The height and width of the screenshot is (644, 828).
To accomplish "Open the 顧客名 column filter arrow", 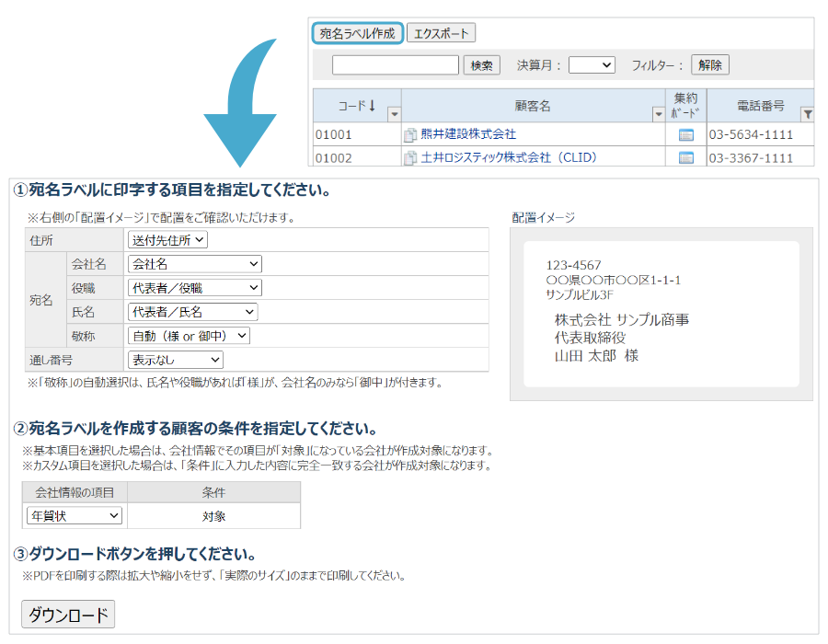I will 658,115.
